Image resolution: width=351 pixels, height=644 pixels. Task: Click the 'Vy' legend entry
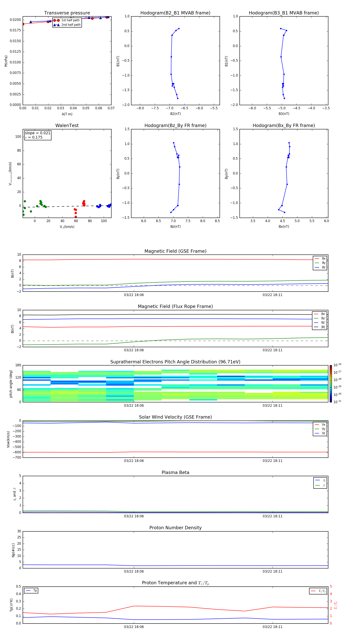click(x=320, y=429)
